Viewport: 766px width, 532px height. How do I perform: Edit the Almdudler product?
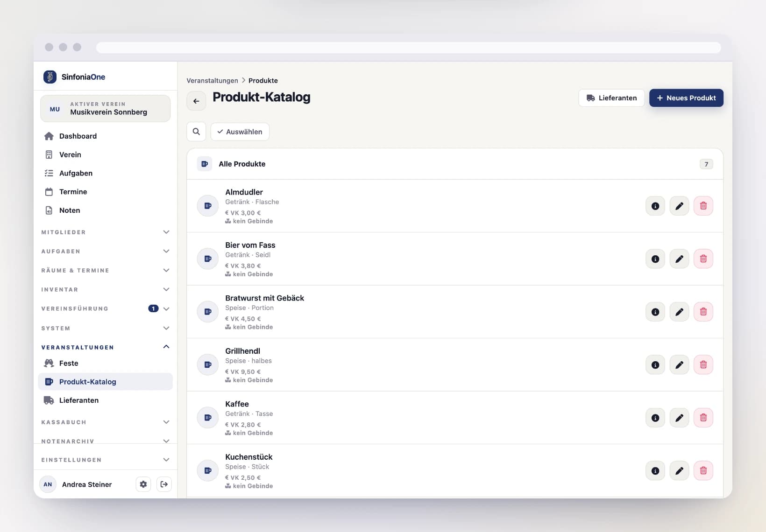click(679, 206)
